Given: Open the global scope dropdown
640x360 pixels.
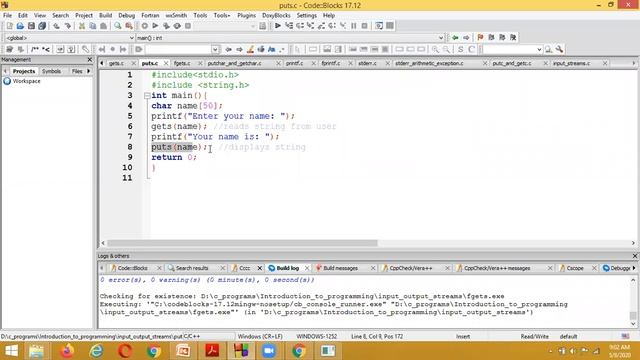Looking at the screenshot, I should [x=131, y=38].
